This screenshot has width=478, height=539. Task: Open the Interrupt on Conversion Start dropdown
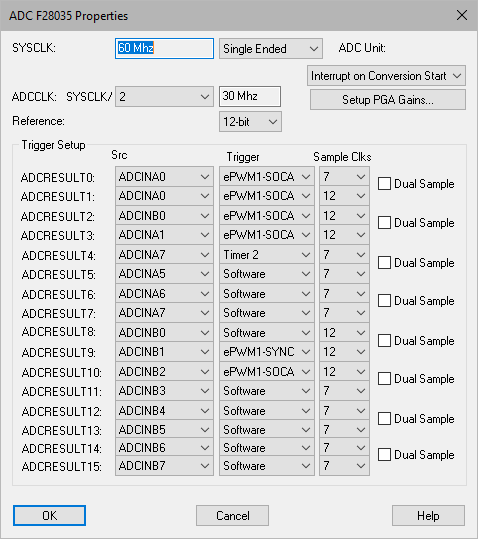point(386,76)
